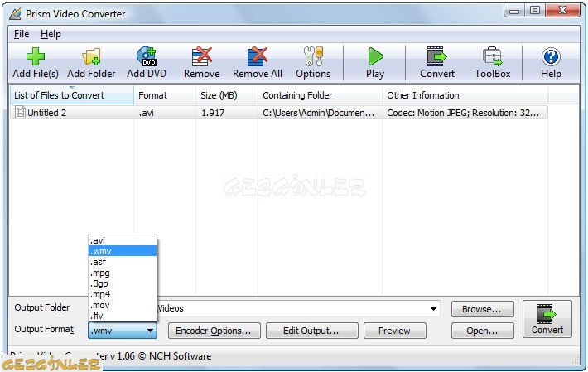Choose .flv from the format list
Screen dimensions: 588x372
point(123,316)
